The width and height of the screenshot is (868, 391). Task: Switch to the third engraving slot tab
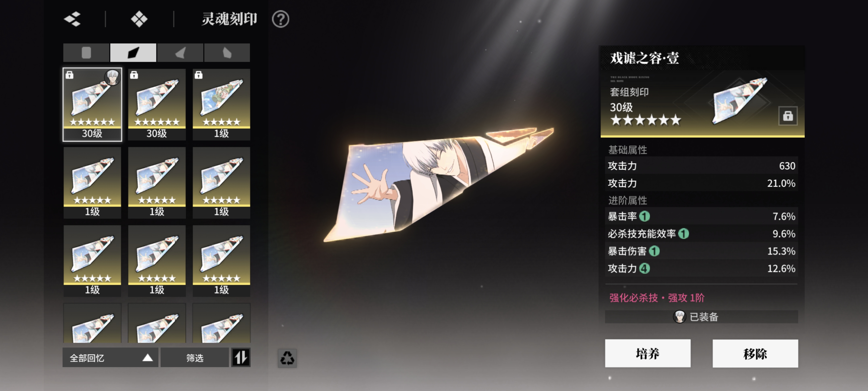(180, 53)
